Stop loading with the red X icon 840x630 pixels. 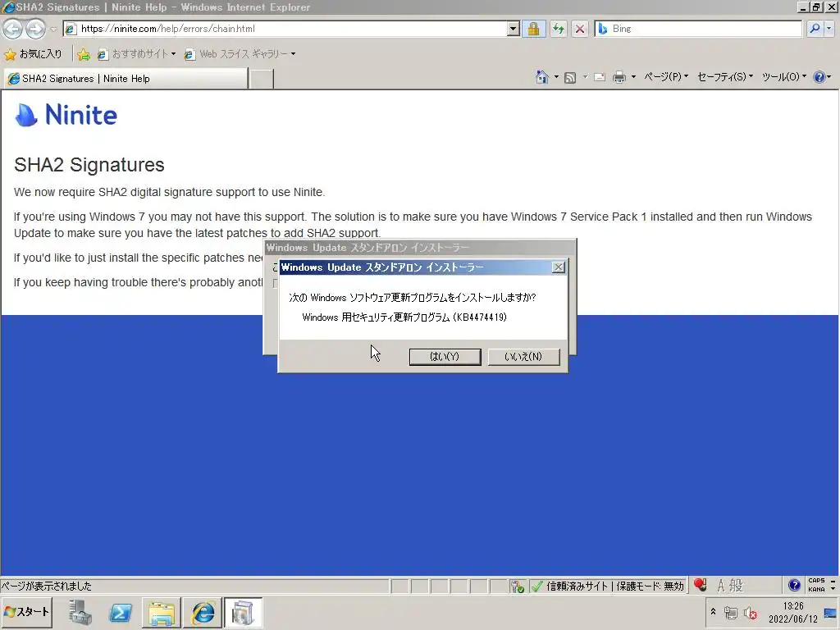(580, 29)
